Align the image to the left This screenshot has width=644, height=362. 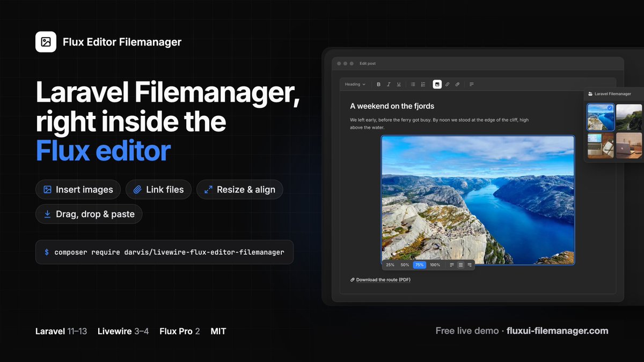point(452,265)
